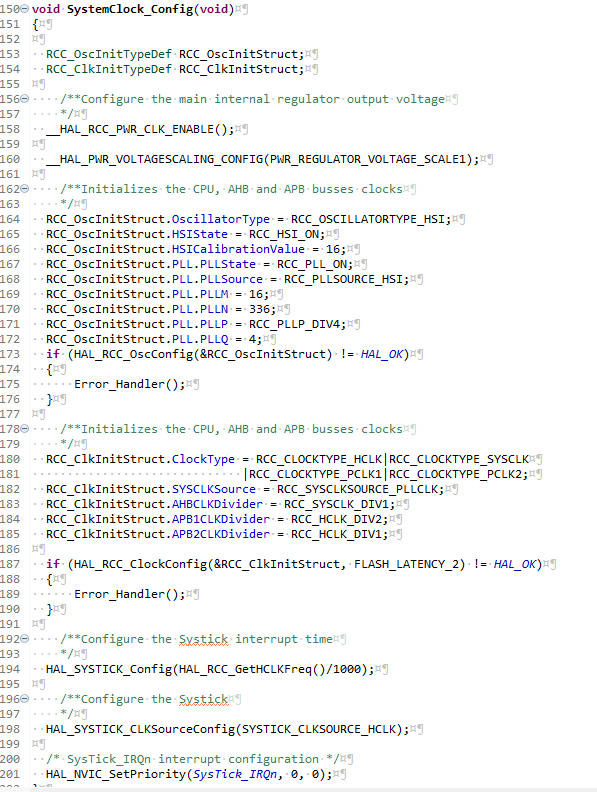Click the PLLQ field on line 172
Image resolution: width=597 pixels, height=792 pixels.
click(x=214, y=339)
